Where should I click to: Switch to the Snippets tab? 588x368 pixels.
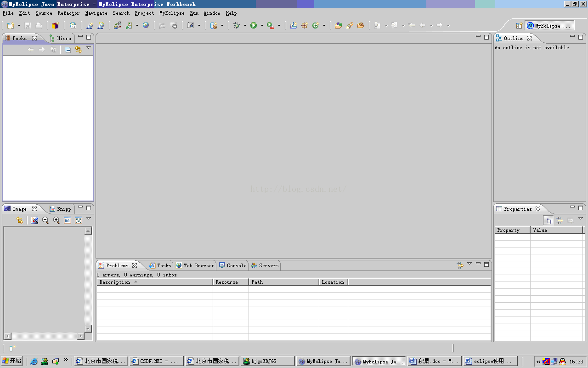point(60,209)
